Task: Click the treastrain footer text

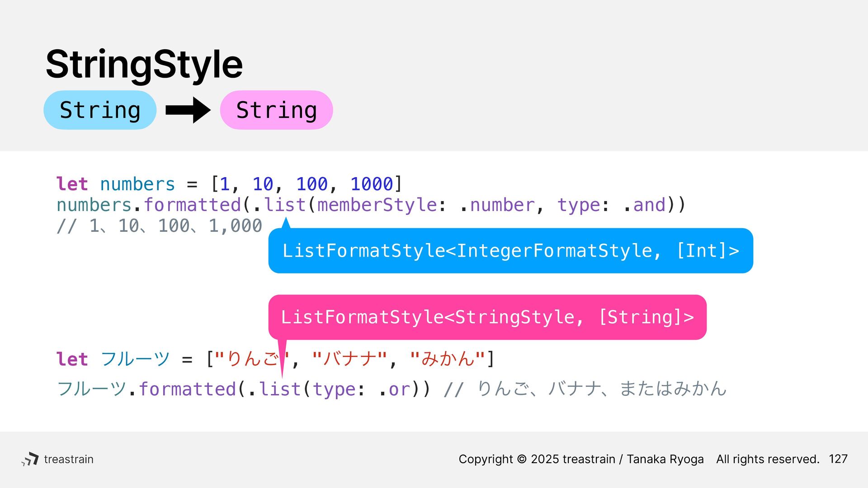Action: [69, 459]
